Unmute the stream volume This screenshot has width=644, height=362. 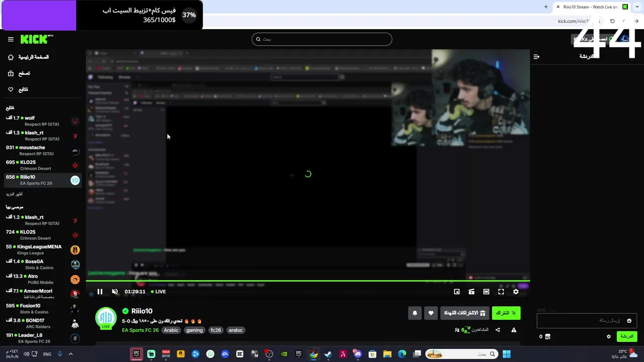point(115,292)
